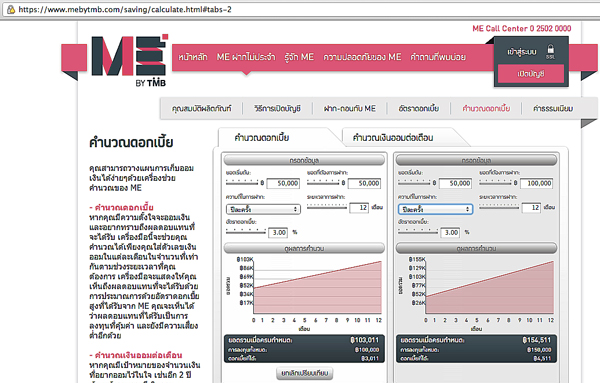Click the ยกเลิกเปรียบเทียบ button
Viewport: 600px width, 383px height.
coord(305,373)
